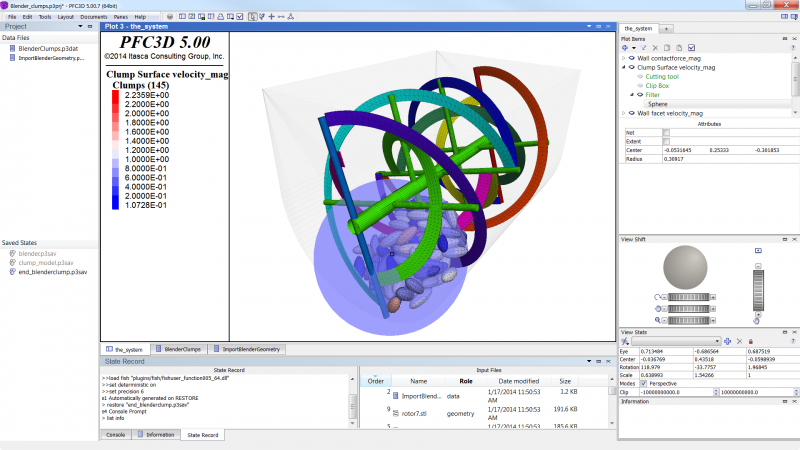The image size is (800, 450).
Task: Click the gray sphere toolbar icon
Action: point(170,17)
